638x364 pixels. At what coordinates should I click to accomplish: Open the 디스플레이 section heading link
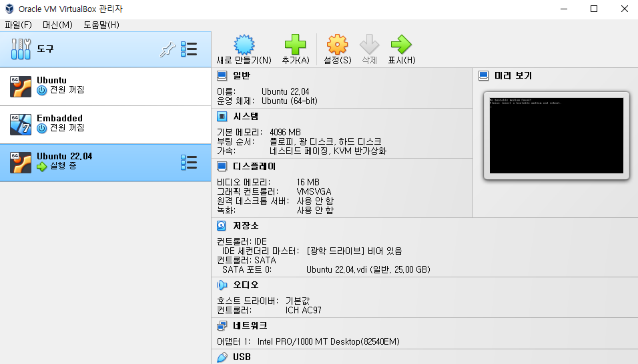tap(254, 166)
